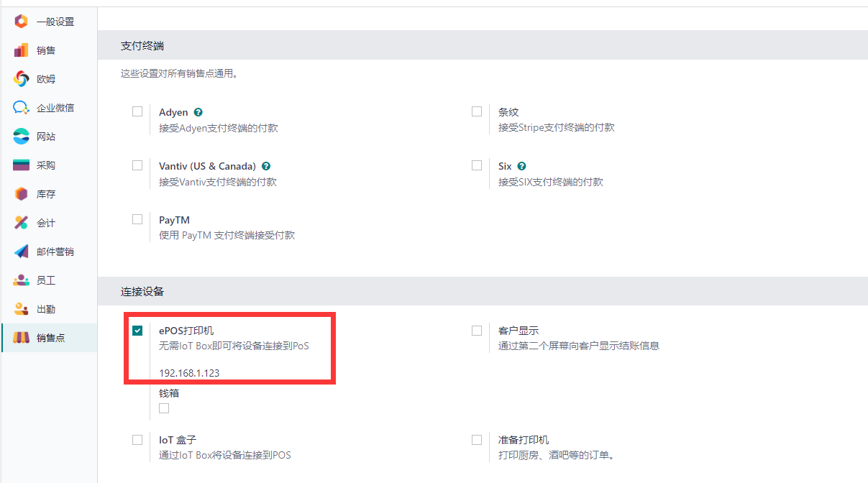This screenshot has height=483, width=868.
Task: Click the 企业微信 sidebar label
Action: pyautogui.click(x=55, y=108)
